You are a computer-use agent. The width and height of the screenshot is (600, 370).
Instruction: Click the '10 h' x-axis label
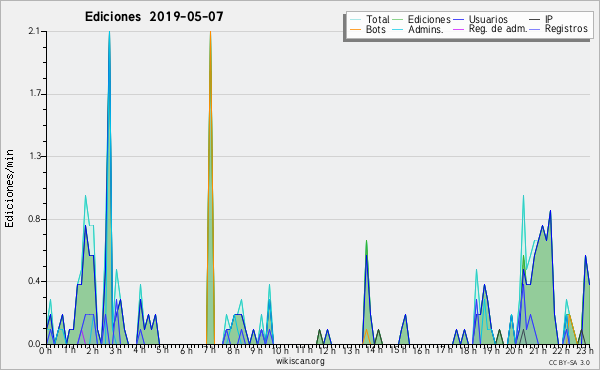280,350
